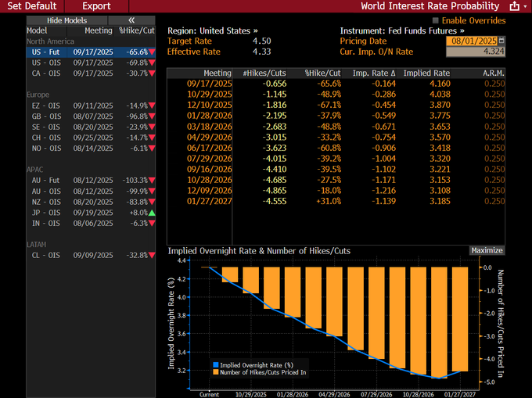Click the Hide Models button
The width and height of the screenshot is (532, 398).
coord(65,20)
